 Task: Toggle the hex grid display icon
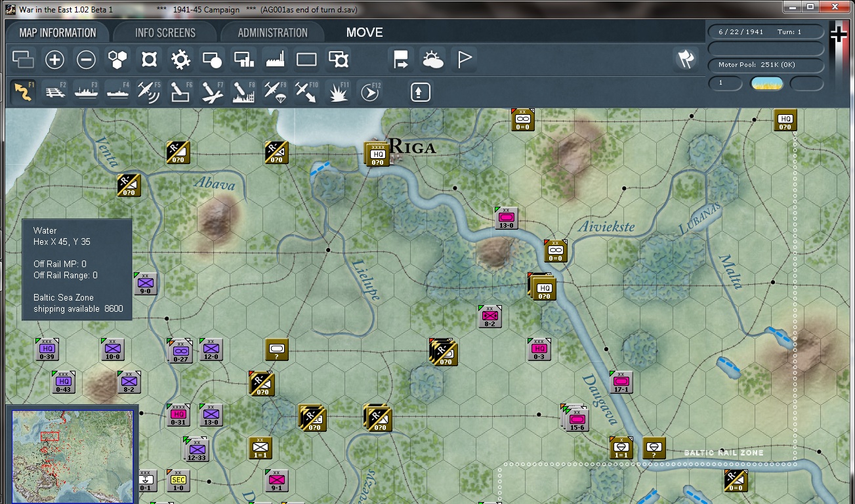point(118,60)
